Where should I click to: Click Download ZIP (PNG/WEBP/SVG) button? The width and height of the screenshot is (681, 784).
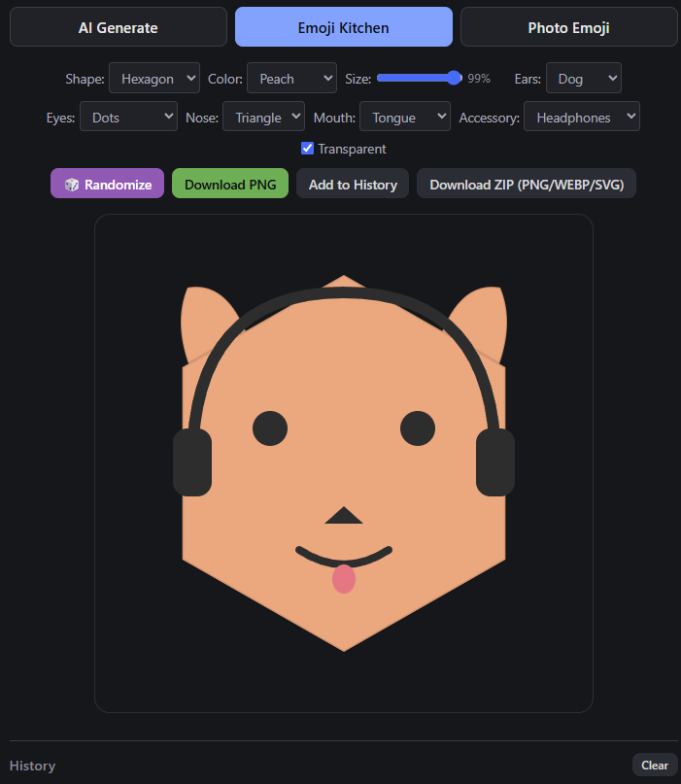point(527,184)
